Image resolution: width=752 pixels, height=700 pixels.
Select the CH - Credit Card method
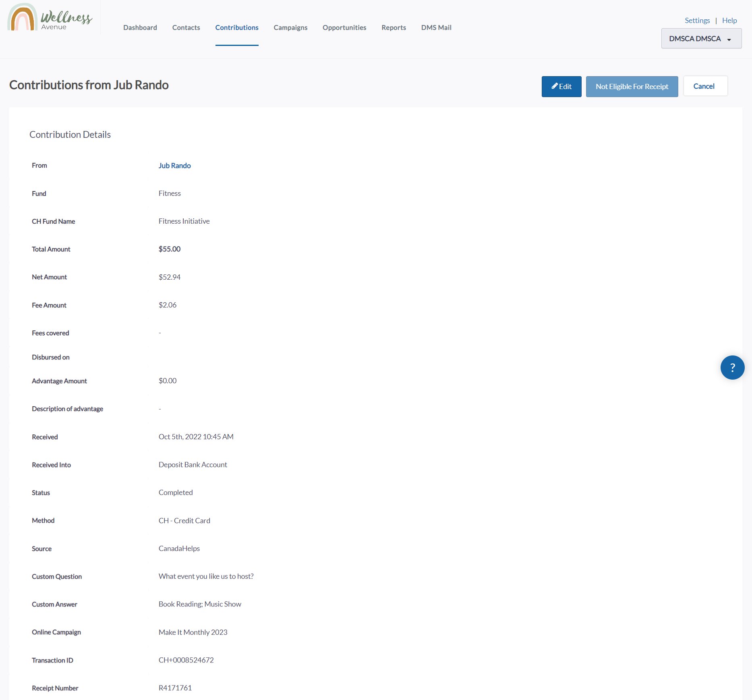pos(184,521)
